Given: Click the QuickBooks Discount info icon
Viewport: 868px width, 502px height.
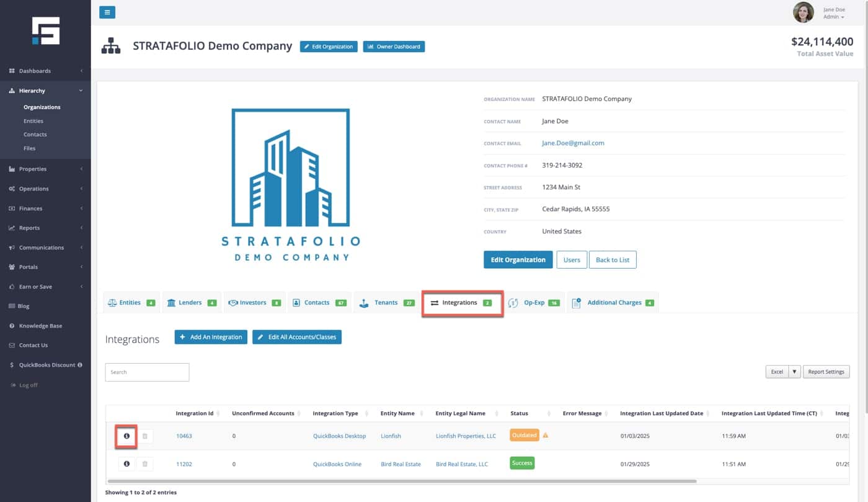Looking at the screenshot, I should [x=80, y=365].
